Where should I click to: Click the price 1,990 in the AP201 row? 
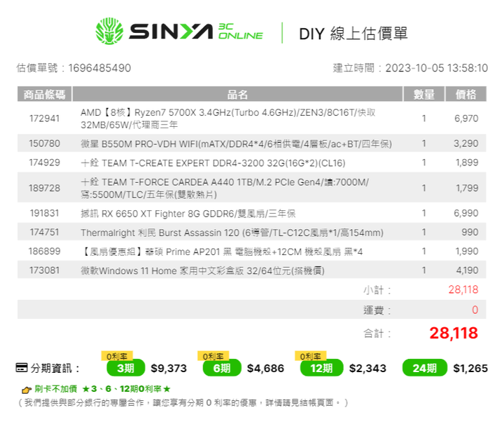(x=467, y=251)
